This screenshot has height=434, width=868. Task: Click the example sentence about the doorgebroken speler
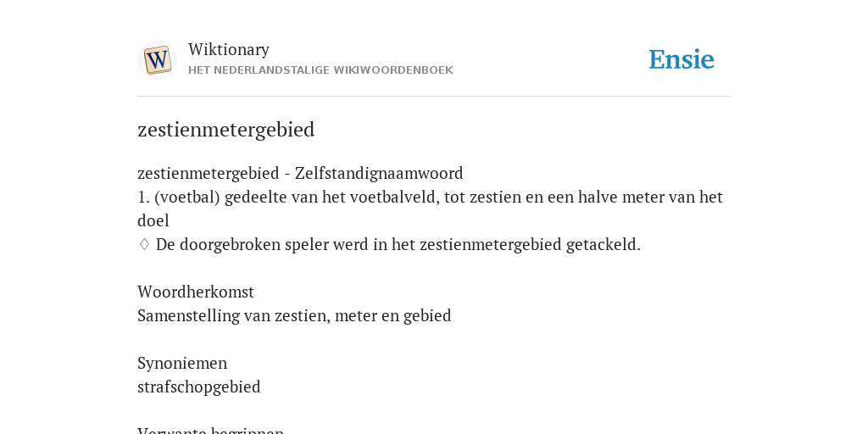pyautogui.click(x=398, y=245)
